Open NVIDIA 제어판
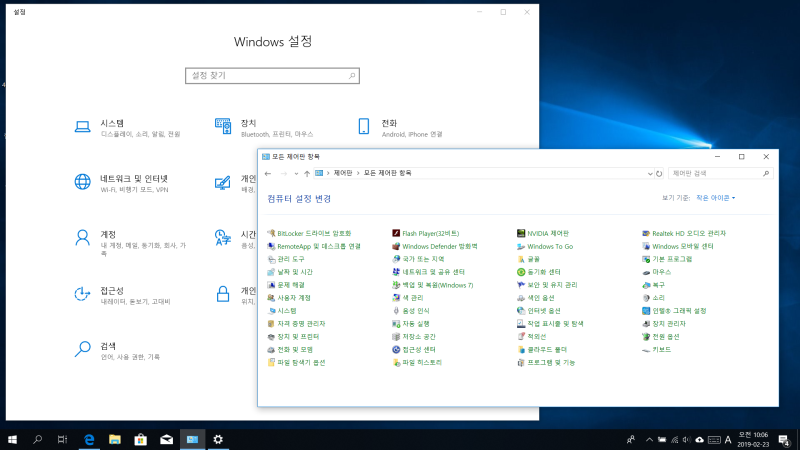The image size is (800, 450). 542,233
